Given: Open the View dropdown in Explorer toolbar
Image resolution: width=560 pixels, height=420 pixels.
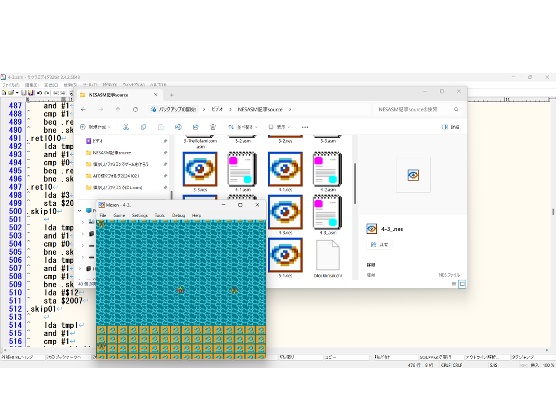Looking at the screenshot, I should click(x=279, y=127).
